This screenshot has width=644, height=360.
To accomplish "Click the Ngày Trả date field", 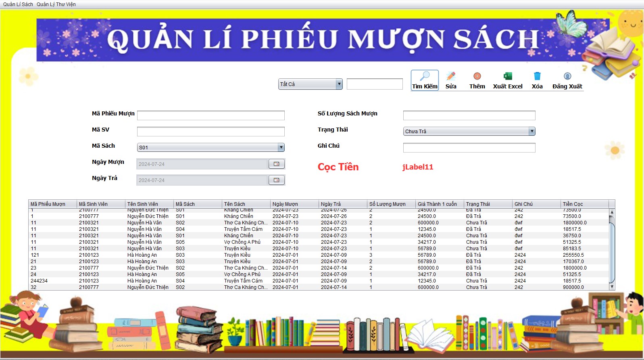I will point(202,180).
